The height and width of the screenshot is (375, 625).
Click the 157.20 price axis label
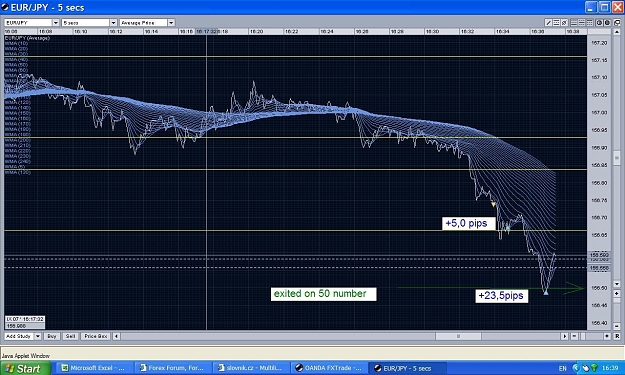[x=599, y=43]
